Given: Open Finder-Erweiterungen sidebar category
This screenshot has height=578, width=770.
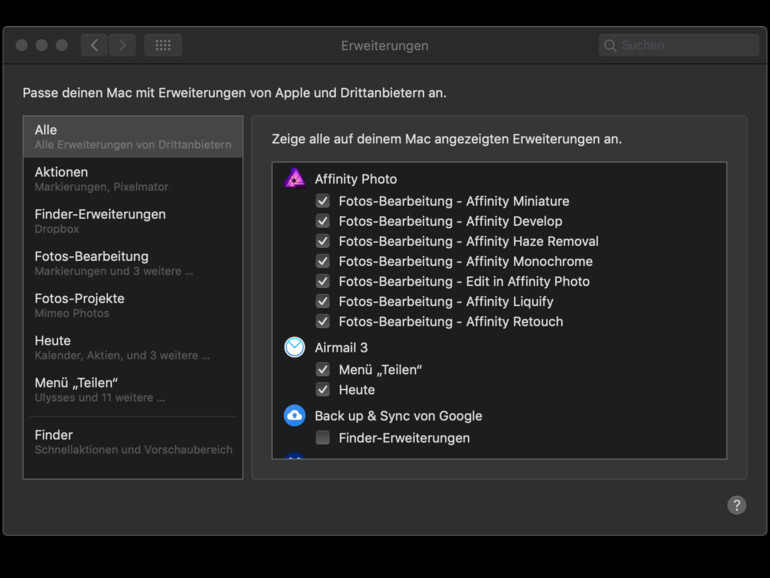Looking at the screenshot, I should point(133,221).
